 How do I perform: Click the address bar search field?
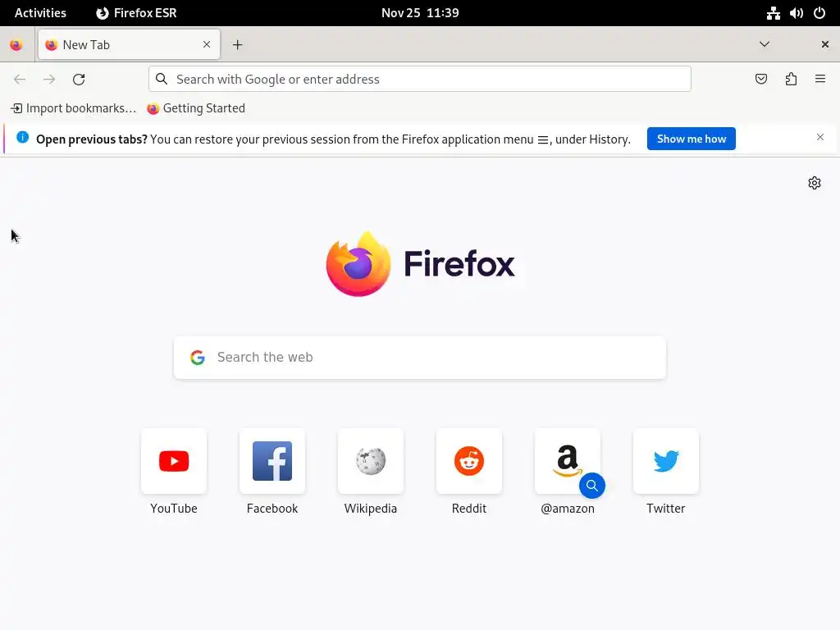(420, 79)
